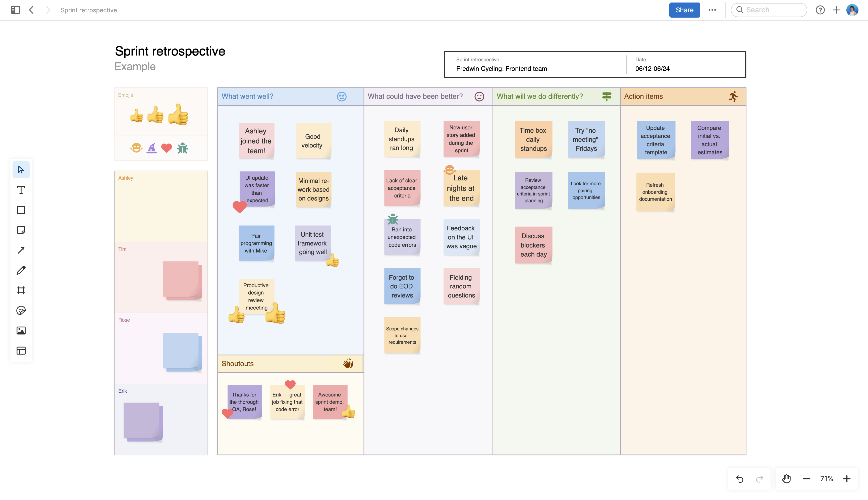Open Help via the question mark
Image resolution: width=868 pixels, height=500 pixels.
(x=820, y=10)
